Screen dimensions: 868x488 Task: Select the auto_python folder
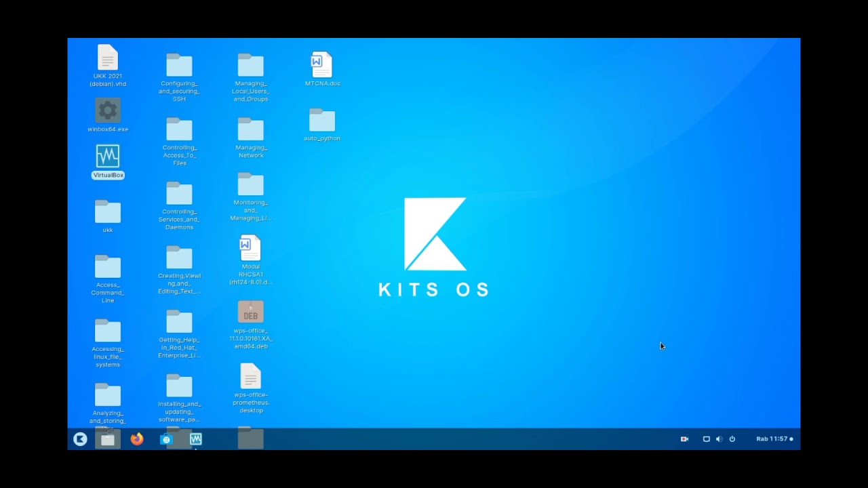pos(322,125)
